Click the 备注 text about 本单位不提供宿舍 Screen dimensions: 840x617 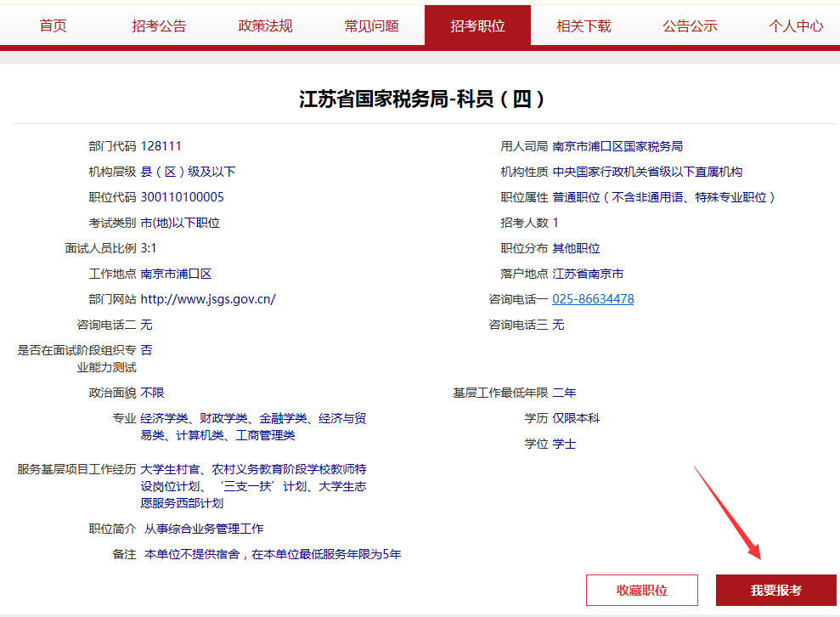273,554
